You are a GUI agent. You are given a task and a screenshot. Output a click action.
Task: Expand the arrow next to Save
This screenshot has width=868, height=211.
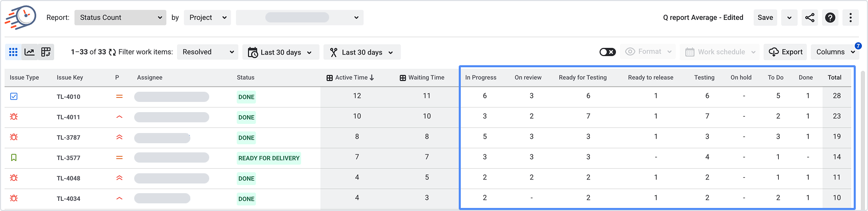789,17
